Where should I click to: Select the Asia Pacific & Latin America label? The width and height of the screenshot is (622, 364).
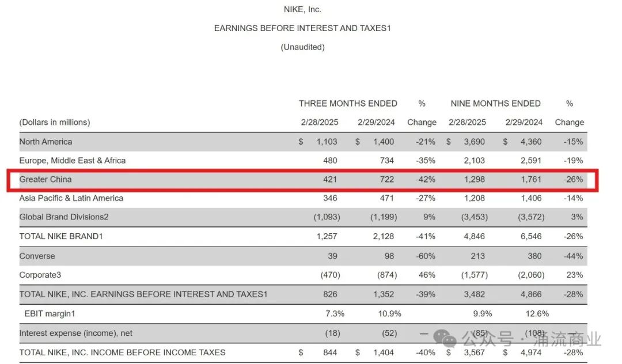pyautogui.click(x=71, y=198)
